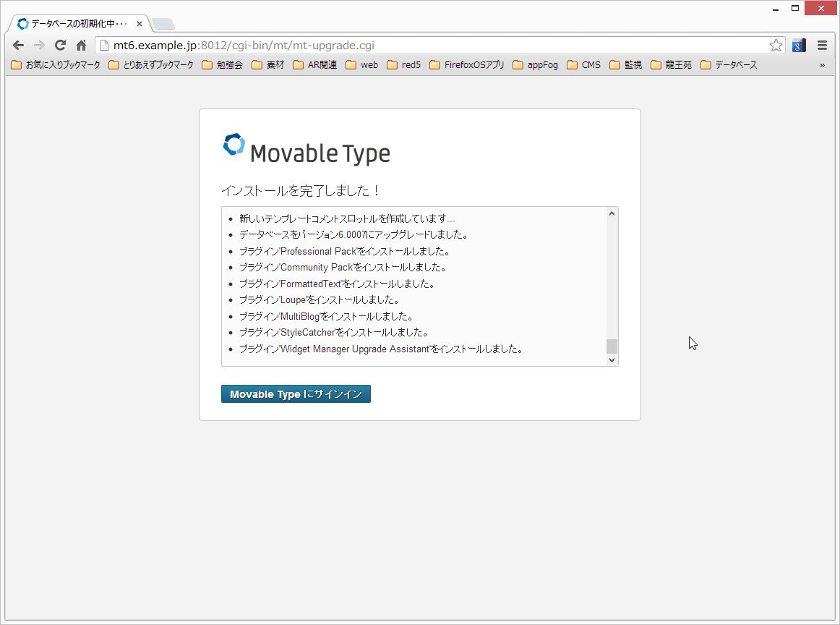Go back to the previous page

(18, 46)
